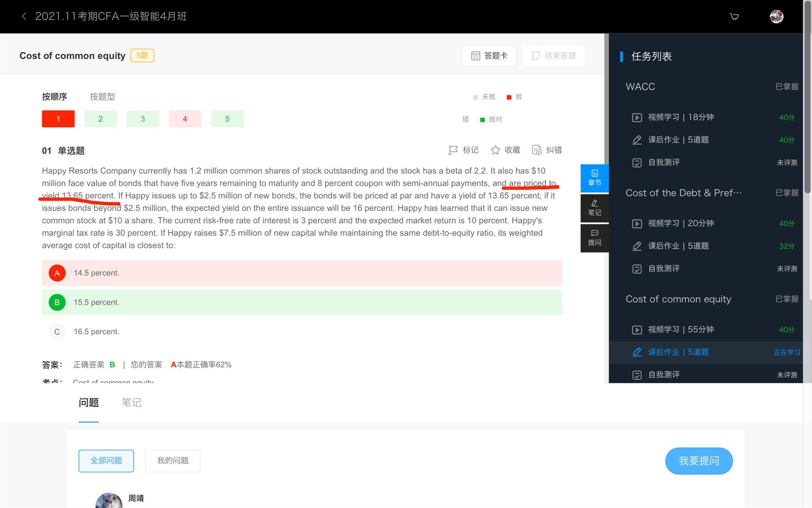The image size is (812, 508).
Task: Switch to the 笔记 tab below
Action: coord(132,402)
